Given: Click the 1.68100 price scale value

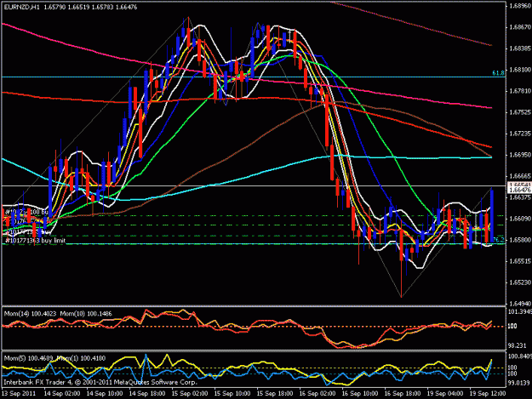Looking at the screenshot, I should [520, 70].
